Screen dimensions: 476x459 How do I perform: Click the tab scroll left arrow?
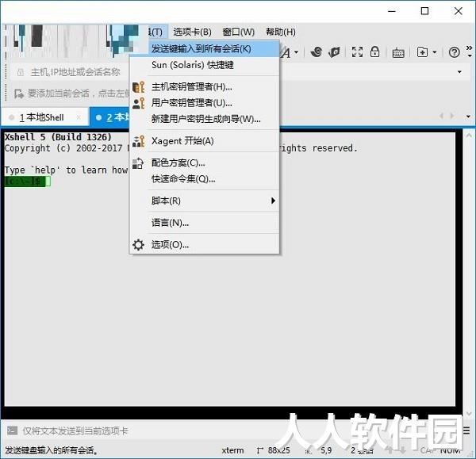click(x=442, y=116)
